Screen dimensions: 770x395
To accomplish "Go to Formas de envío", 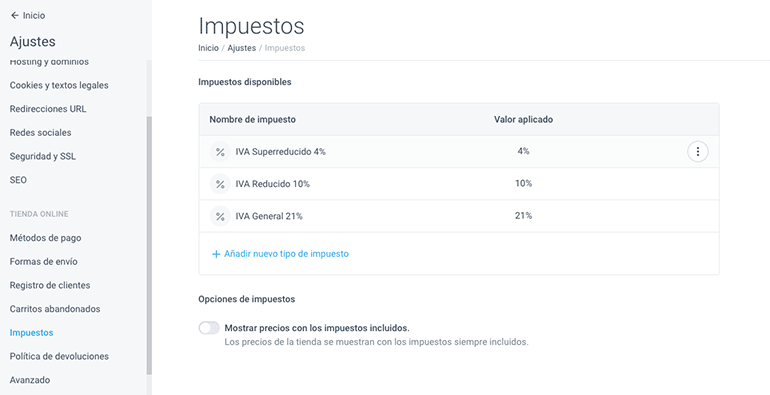I will click(x=44, y=261).
